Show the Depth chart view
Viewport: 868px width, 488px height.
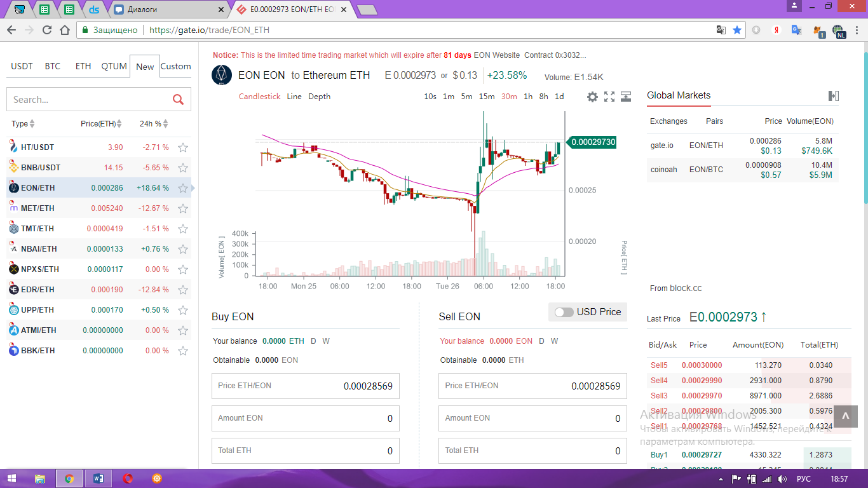320,97
